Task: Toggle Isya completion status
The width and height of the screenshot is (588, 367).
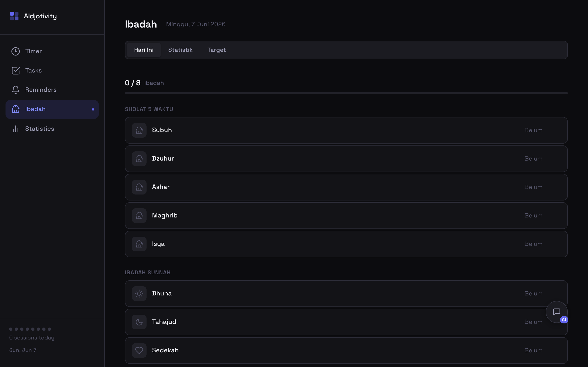Action: pos(533,244)
